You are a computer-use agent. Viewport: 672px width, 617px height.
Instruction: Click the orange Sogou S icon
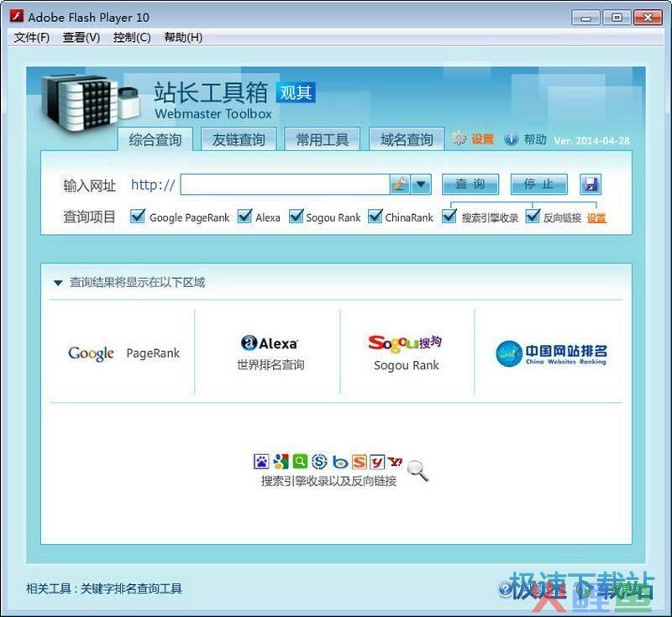click(360, 462)
